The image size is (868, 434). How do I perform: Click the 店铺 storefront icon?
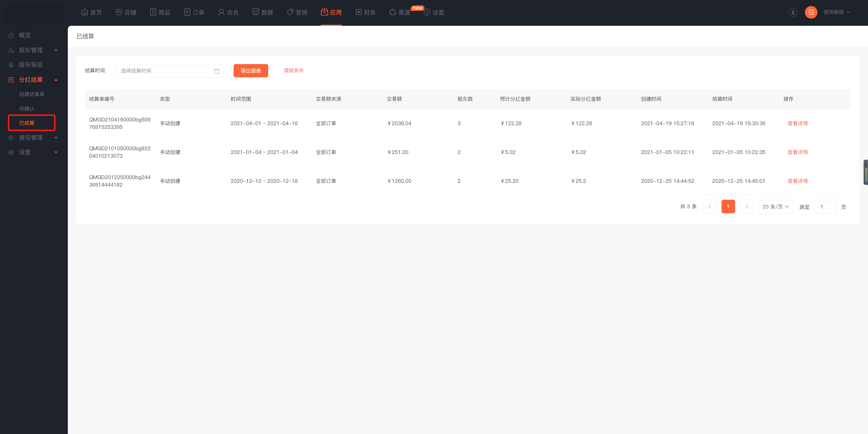pos(119,12)
